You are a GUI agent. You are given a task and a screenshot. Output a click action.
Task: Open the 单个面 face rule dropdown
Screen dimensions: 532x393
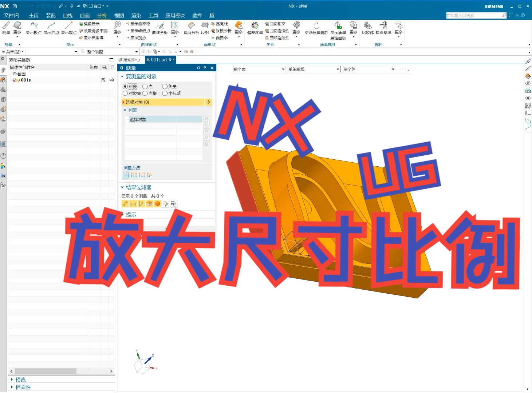pos(283,69)
